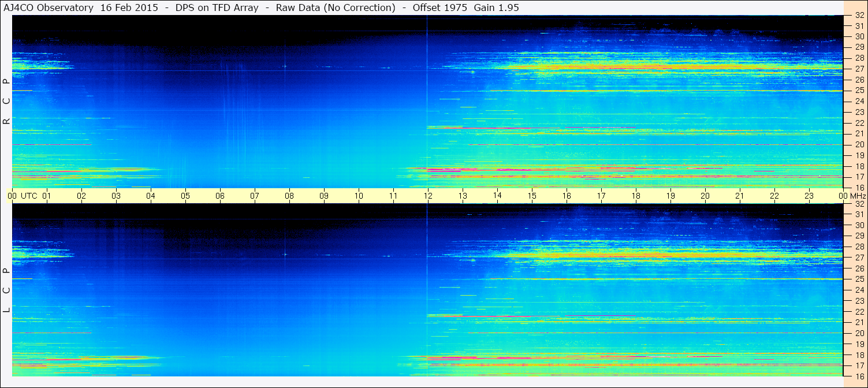The image size is (868, 388).
Task: Select the 06 hour marker on time axis
Action: [x=220, y=196]
